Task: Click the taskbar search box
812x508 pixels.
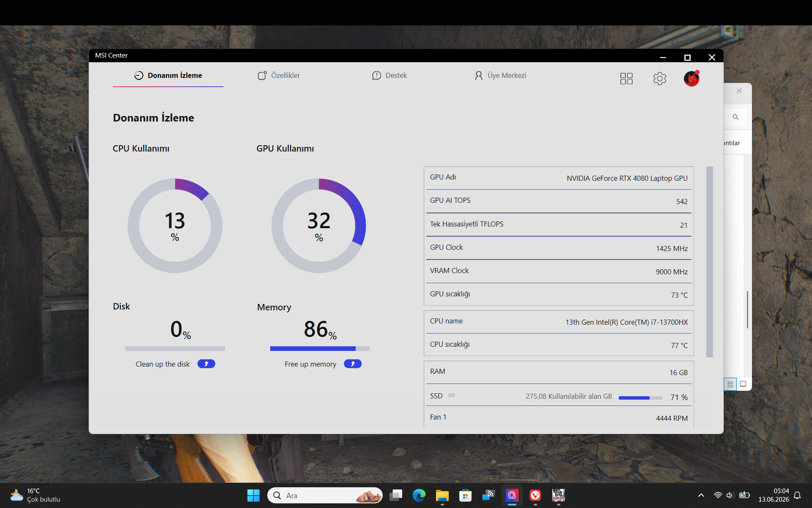Action: (x=325, y=495)
